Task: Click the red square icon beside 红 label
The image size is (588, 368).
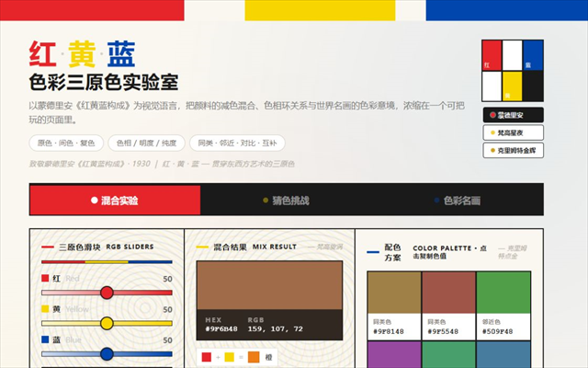Action: coord(45,278)
